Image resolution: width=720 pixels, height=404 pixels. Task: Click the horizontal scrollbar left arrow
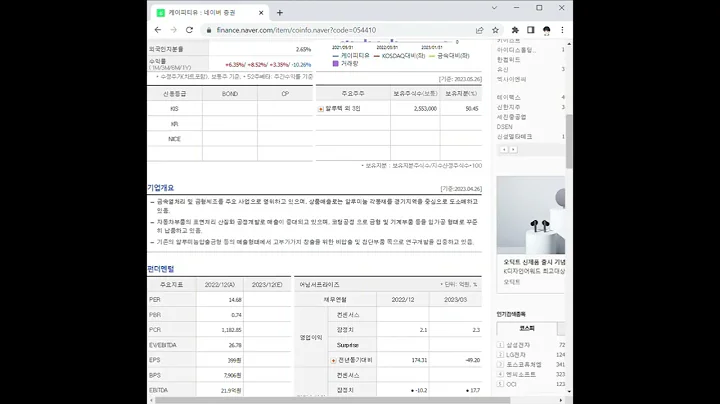click(x=151, y=400)
